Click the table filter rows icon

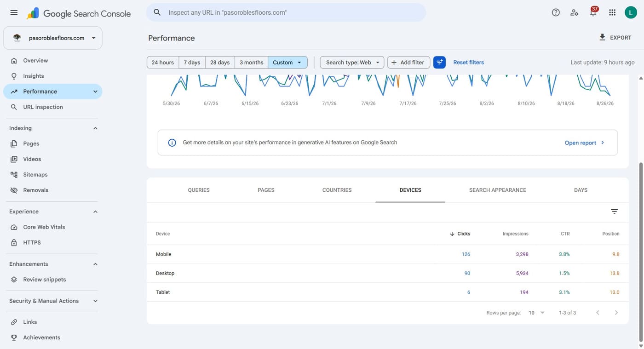(x=614, y=211)
